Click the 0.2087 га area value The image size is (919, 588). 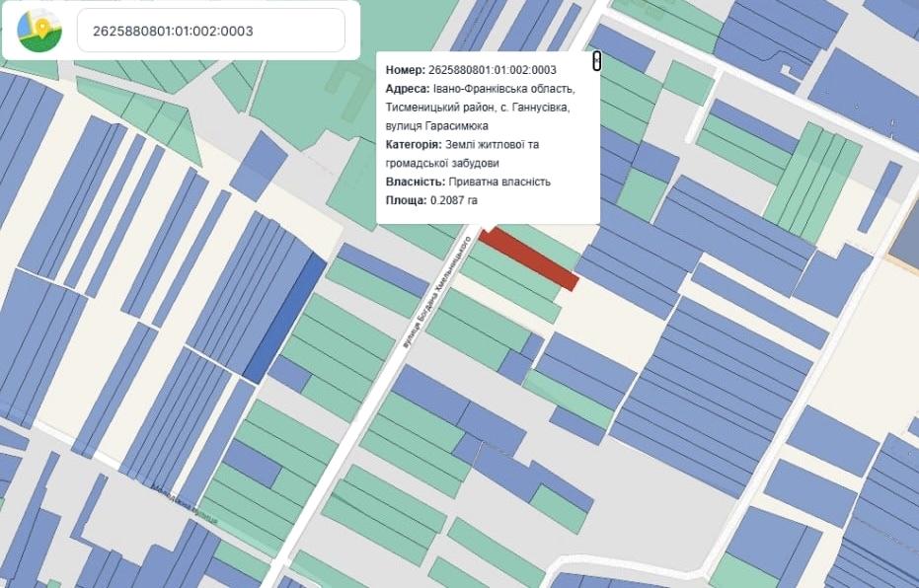(454, 201)
